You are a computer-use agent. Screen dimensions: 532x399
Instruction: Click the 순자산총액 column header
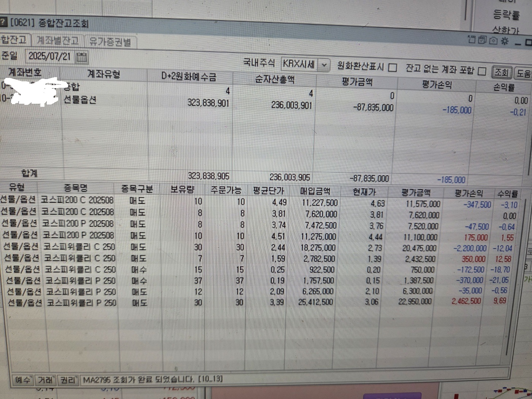pyautogui.click(x=274, y=79)
